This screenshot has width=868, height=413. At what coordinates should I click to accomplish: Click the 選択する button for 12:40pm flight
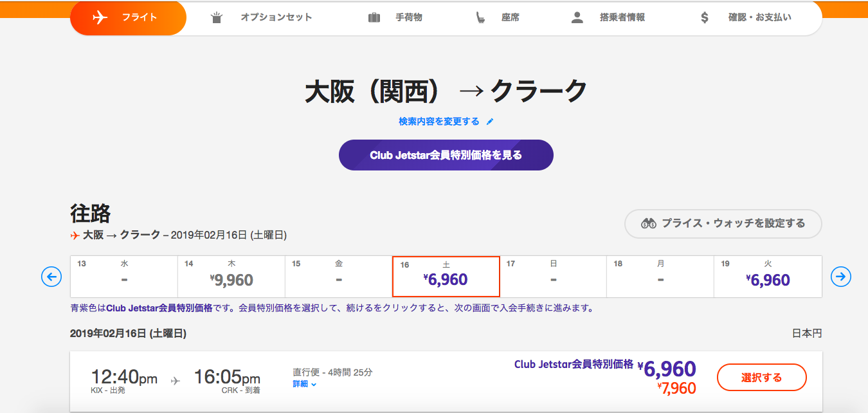click(x=761, y=378)
